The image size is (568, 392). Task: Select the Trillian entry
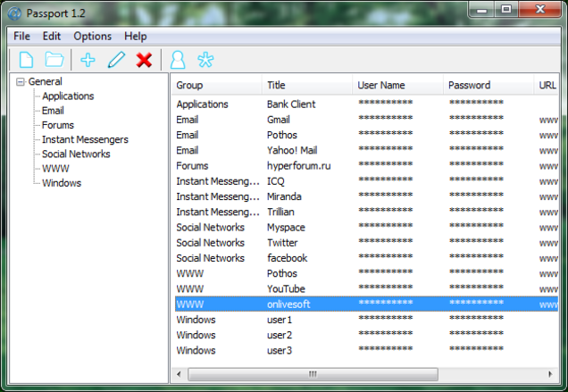tap(366, 212)
